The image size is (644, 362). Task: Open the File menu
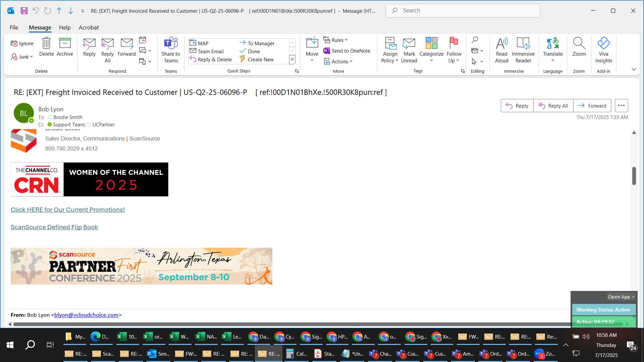point(14,27)
